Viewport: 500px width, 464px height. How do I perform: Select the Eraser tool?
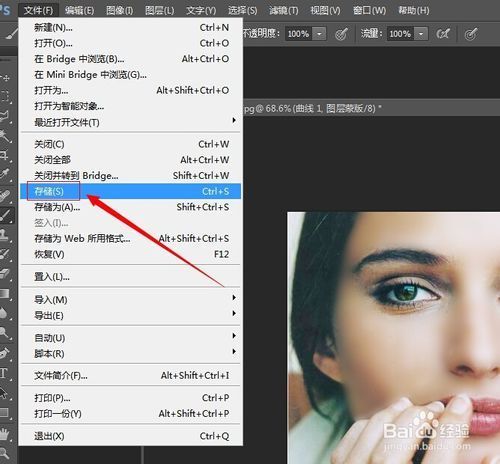tap(6, 274)
